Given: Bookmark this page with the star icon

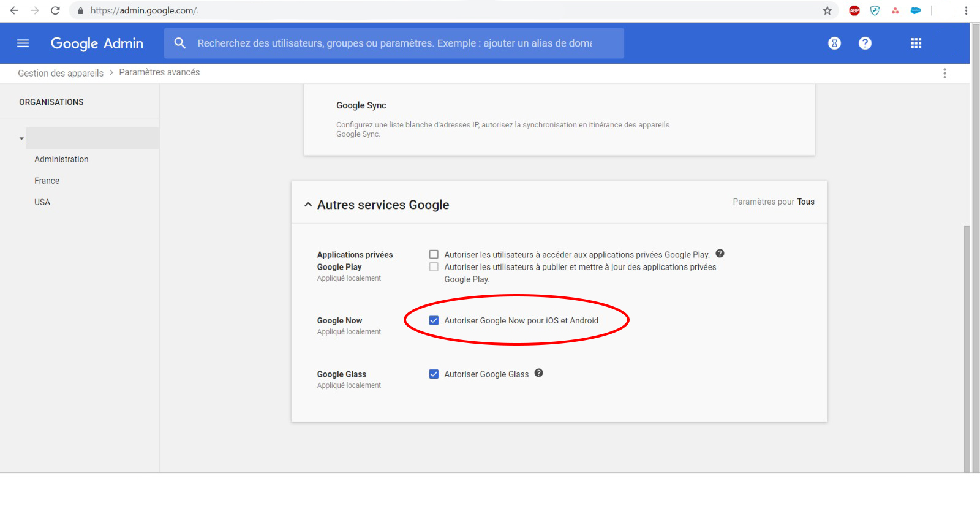Looking at the screenshot, I should (827, 10).
